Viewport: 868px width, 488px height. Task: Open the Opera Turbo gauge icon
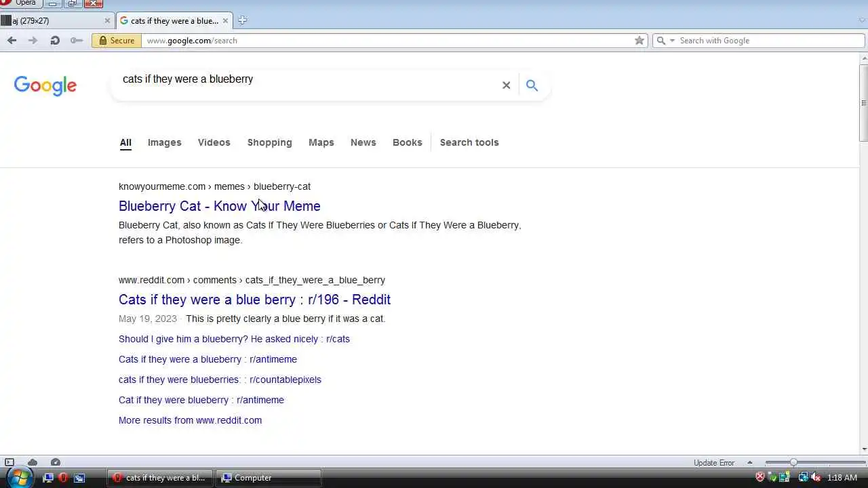[x=56, y=462]
